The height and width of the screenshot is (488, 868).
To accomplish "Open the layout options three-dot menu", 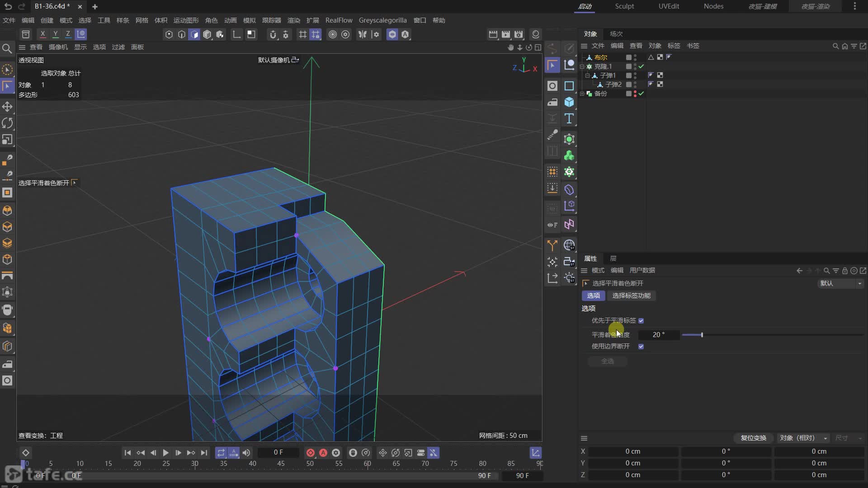I will point(854,6).
